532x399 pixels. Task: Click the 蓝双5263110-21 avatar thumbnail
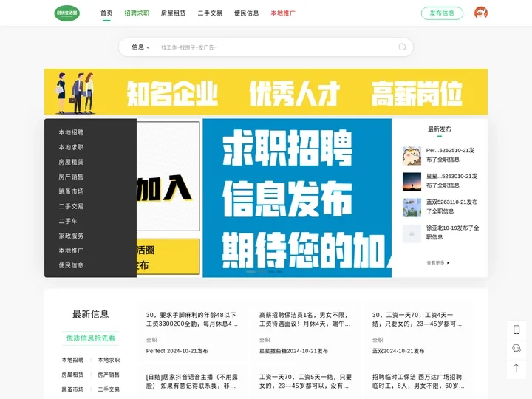(412, 208)
